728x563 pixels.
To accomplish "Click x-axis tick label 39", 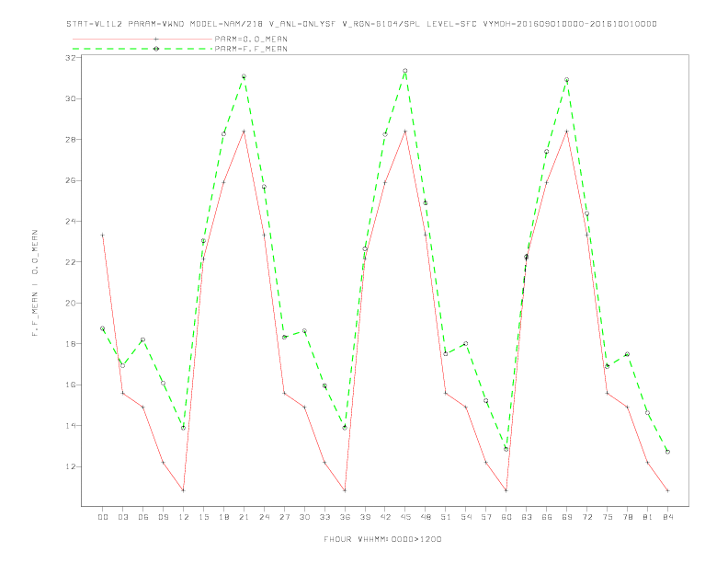I will click(x=365, y=517).
